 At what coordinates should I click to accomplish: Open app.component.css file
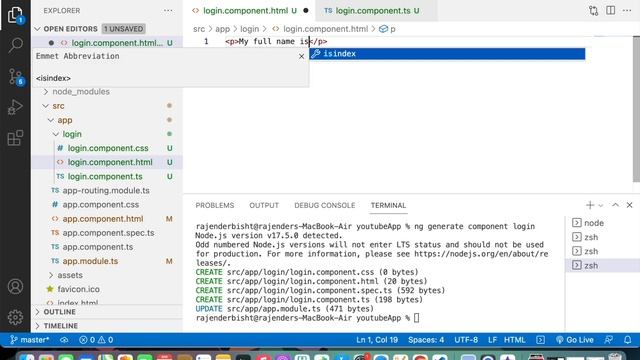[x=100, y=204]
